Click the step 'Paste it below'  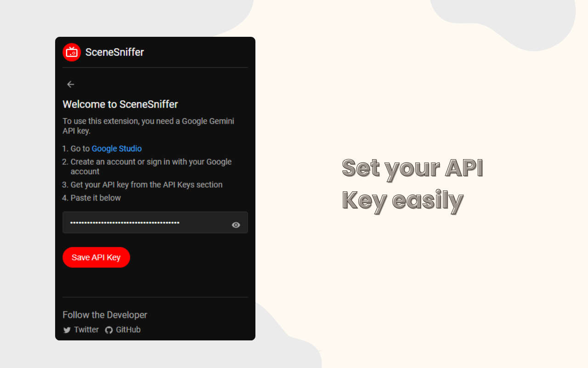pos(96,198)
